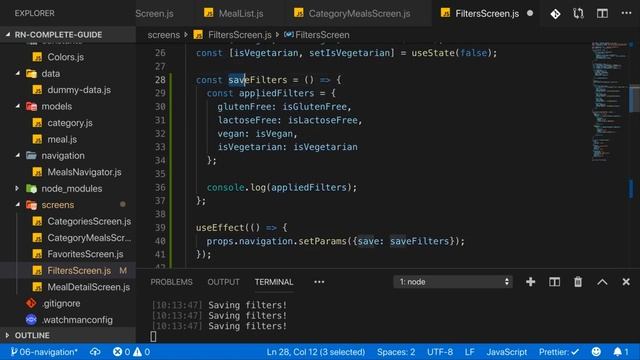The height and width of the screenshot is (360, 640).
Task: Open FavoritesScreen.js file
Action: click(85, 254)
